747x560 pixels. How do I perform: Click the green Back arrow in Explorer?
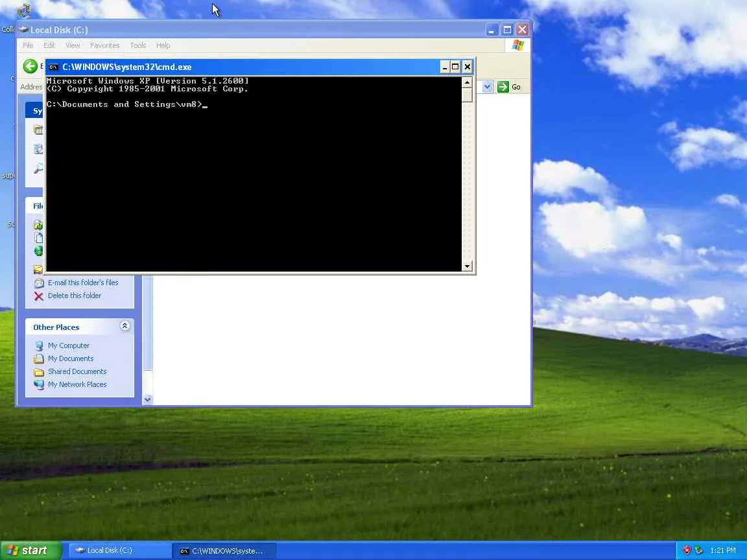point(30,66)
